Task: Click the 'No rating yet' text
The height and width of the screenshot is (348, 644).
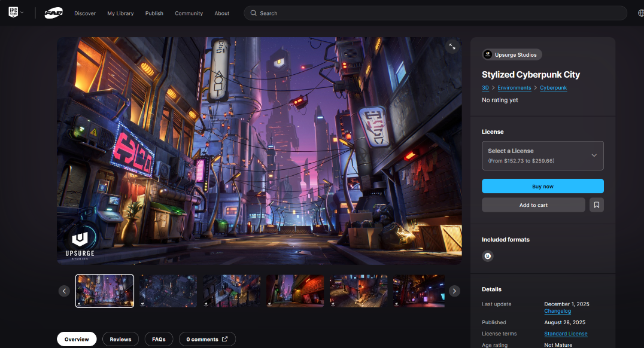Action: [x=500, y=100]
